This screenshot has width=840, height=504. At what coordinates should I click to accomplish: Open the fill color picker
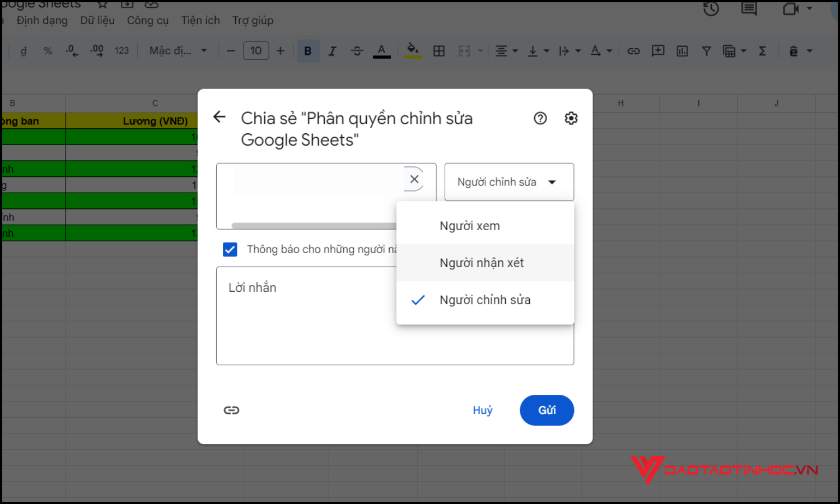[x=413, y=50]
